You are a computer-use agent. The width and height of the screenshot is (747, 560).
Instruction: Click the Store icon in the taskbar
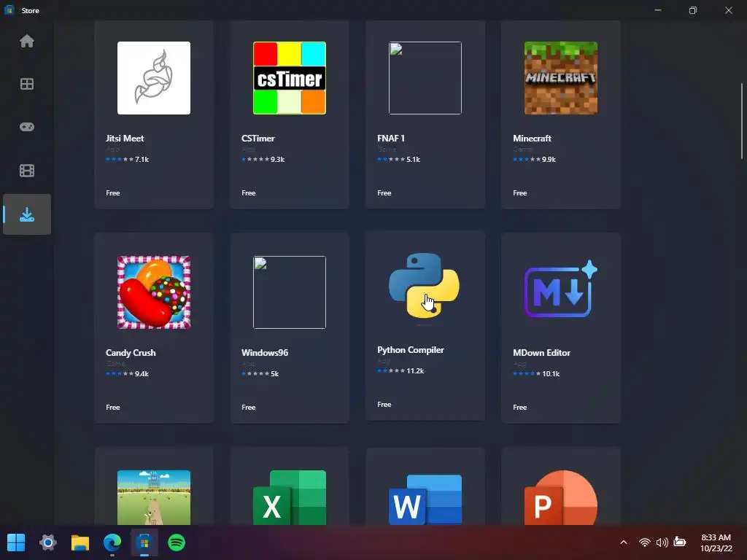click(144, 542)
